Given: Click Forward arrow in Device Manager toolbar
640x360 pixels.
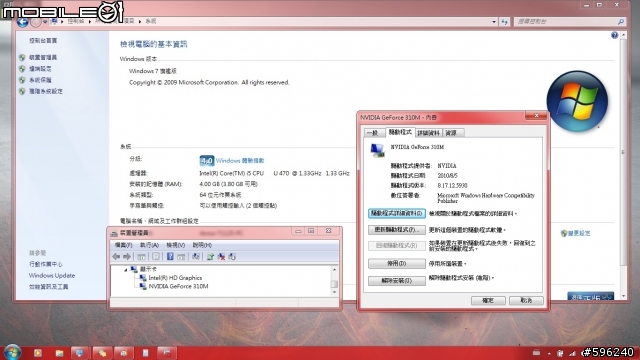Looking at the screenshot, I should pos(127,256).
